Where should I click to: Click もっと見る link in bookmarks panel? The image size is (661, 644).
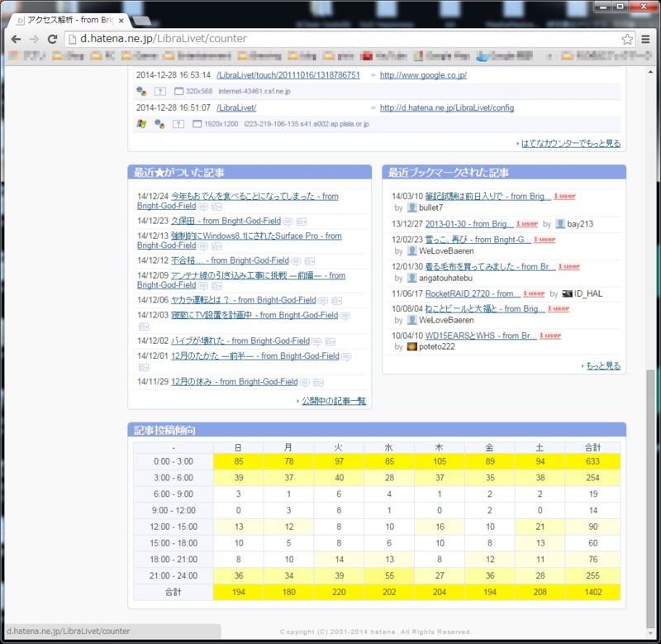click(x=603, y=366)
